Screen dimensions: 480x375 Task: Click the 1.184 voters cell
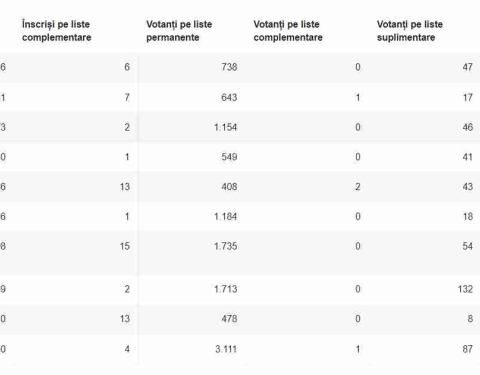click(226, 216)
